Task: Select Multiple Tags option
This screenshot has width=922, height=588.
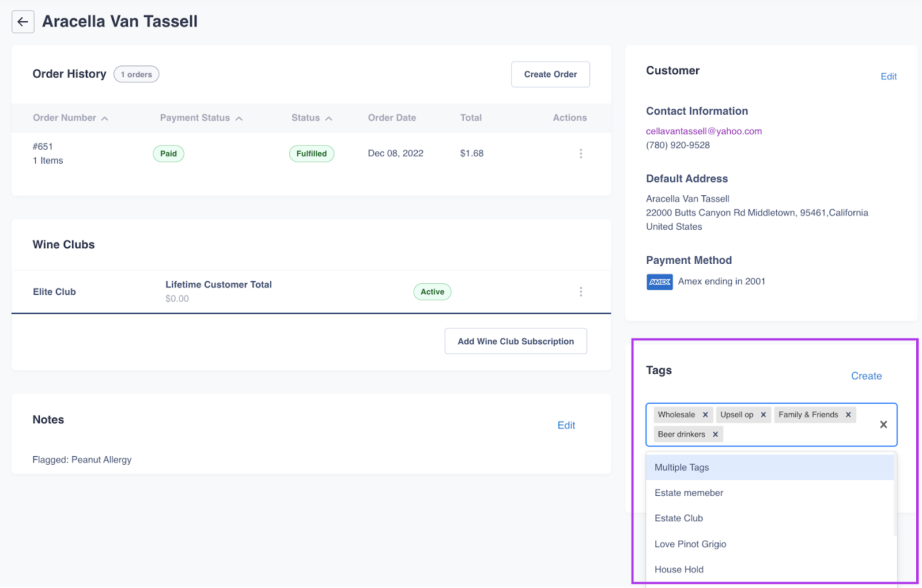Action: click(x=682, y=468)
